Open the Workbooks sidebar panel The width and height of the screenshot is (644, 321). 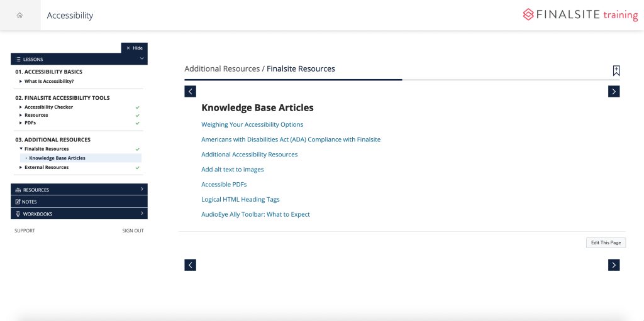[x=79, y=214]
